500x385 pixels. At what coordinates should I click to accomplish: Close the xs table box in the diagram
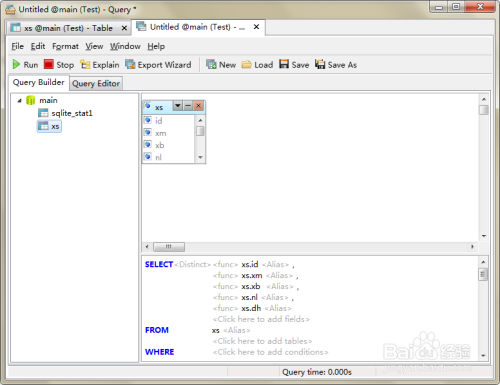(199, 106)
